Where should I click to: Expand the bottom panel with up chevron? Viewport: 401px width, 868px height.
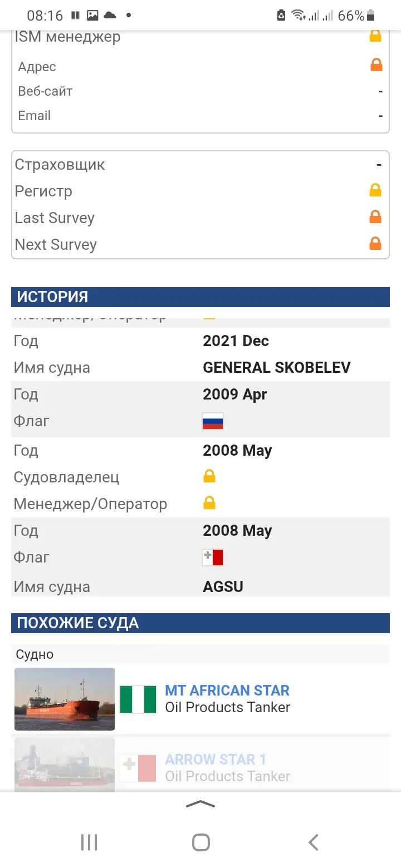point(200,804)
